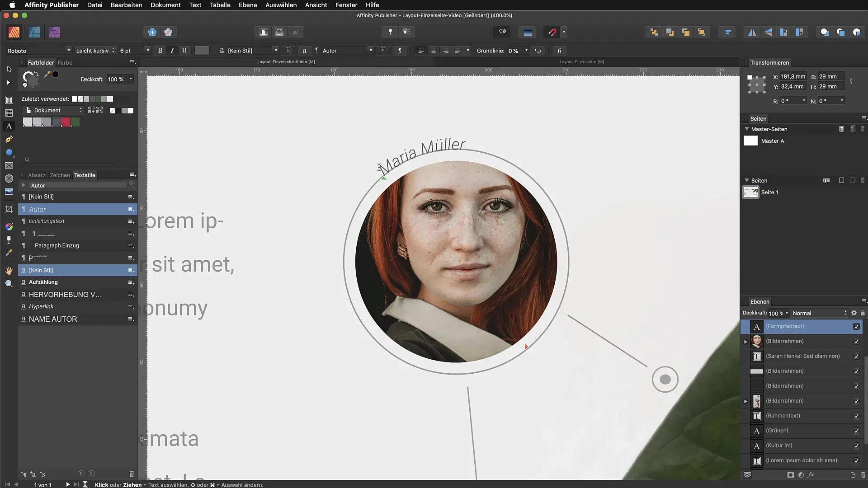Click the baseline grid icon
Viewport: 868px width, 488px height.
point(528,32)
